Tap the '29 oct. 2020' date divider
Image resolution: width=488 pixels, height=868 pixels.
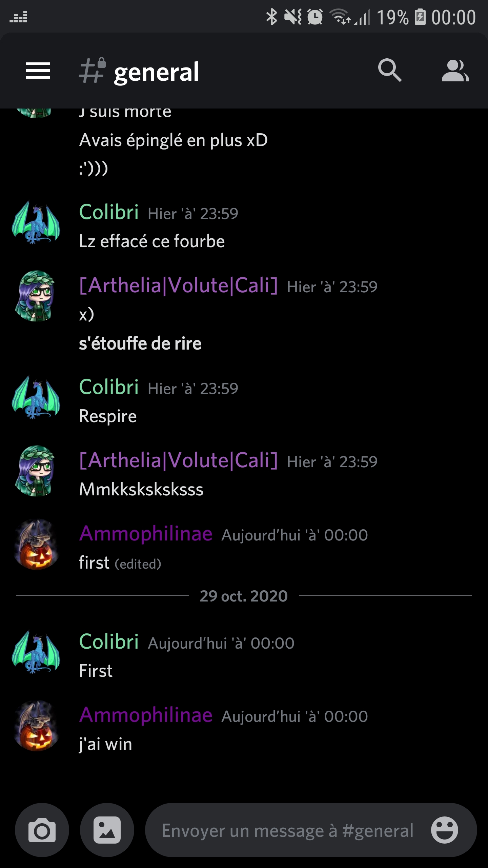(244, 596)
